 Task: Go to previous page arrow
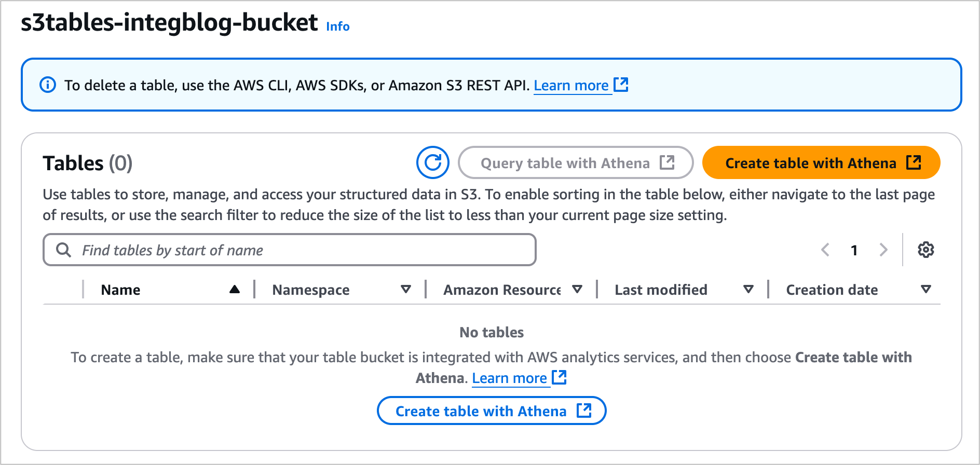tap(825, 250)
